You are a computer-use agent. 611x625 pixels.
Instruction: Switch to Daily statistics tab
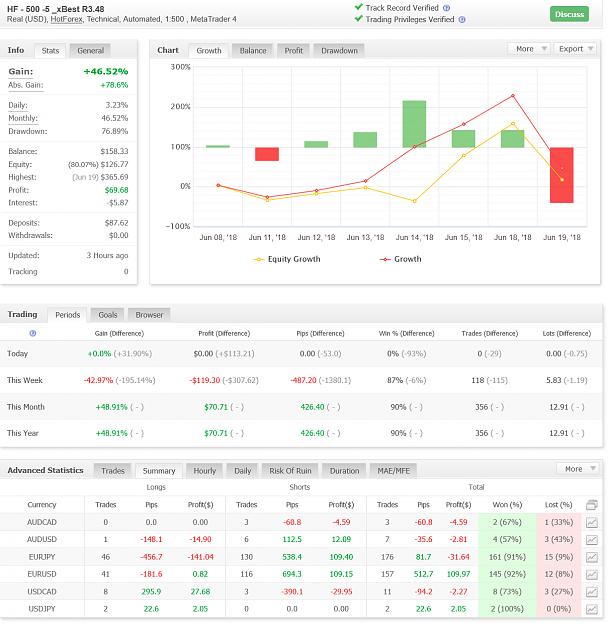point(242,471)
